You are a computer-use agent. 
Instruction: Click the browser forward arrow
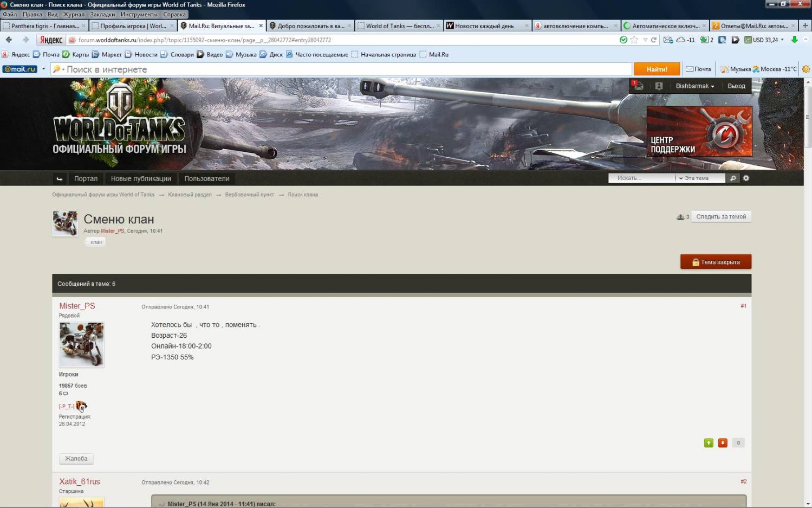25,40
